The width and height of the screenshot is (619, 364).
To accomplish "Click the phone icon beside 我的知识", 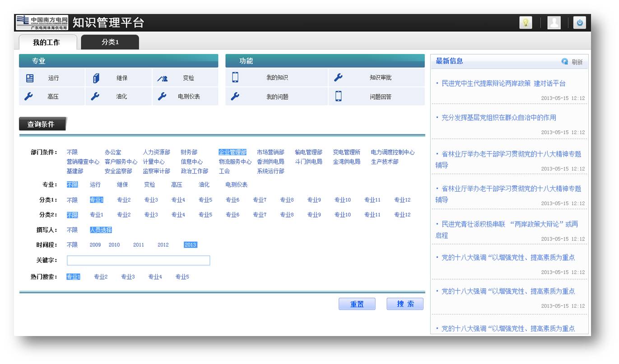I will click(235, 77).
